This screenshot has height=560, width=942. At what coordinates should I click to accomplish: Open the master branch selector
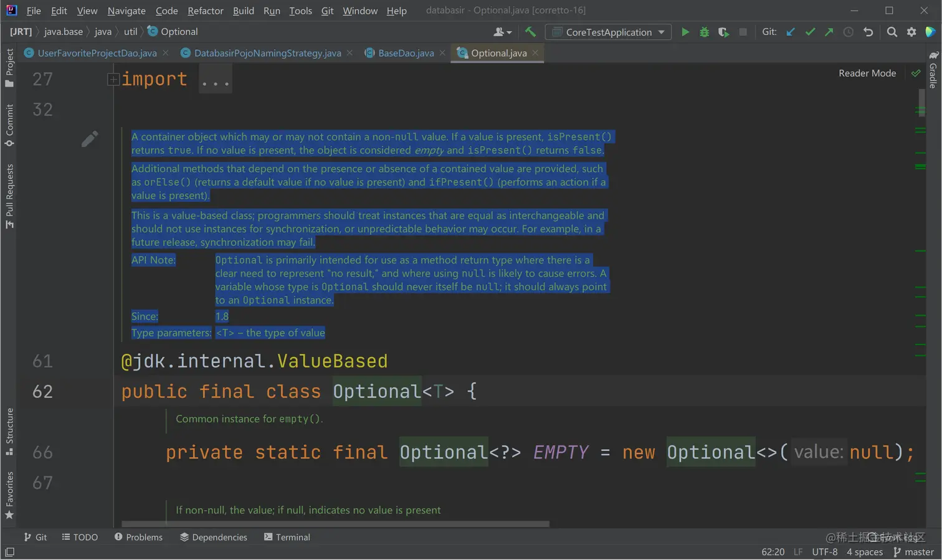click(x=913, y=552)
